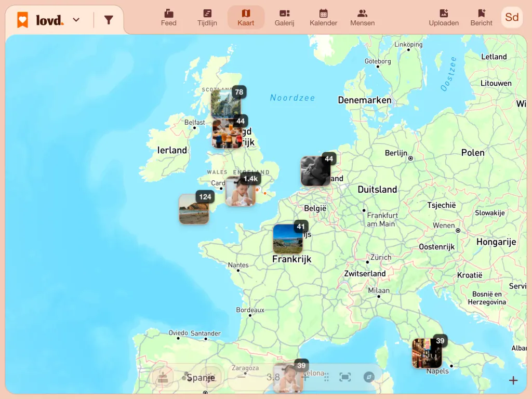Click the Milaan city label
Screen dimensions: 532x399
pyautogui.click(x=379, y=290)
